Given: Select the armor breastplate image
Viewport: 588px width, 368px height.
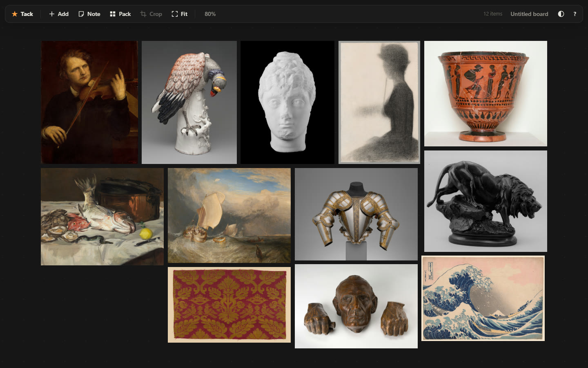Looking at the screenshot, I should [x=356, y=214].
